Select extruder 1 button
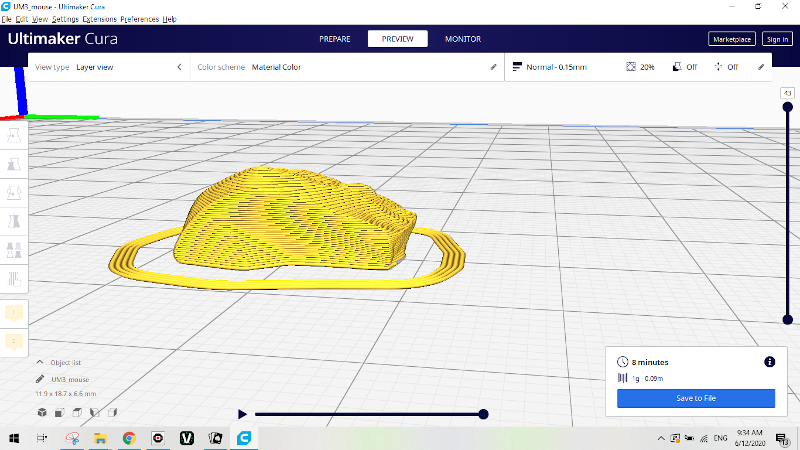 pos(14,313)
